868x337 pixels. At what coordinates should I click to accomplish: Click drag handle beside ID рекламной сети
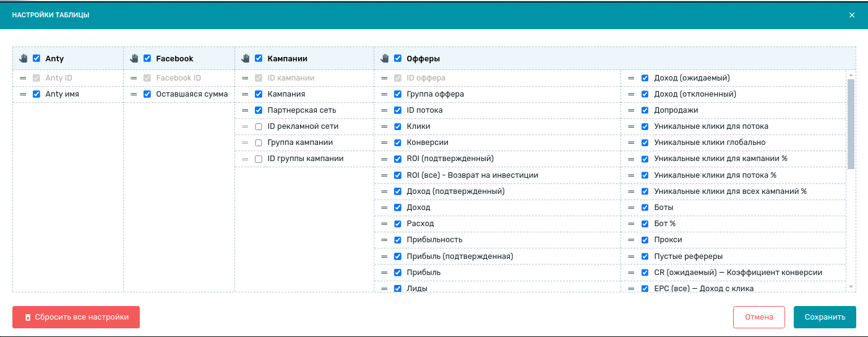tap(245, 126)
